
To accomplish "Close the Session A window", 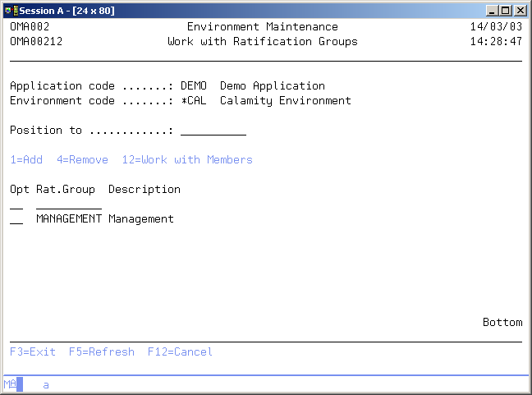I will coord(521,10).
